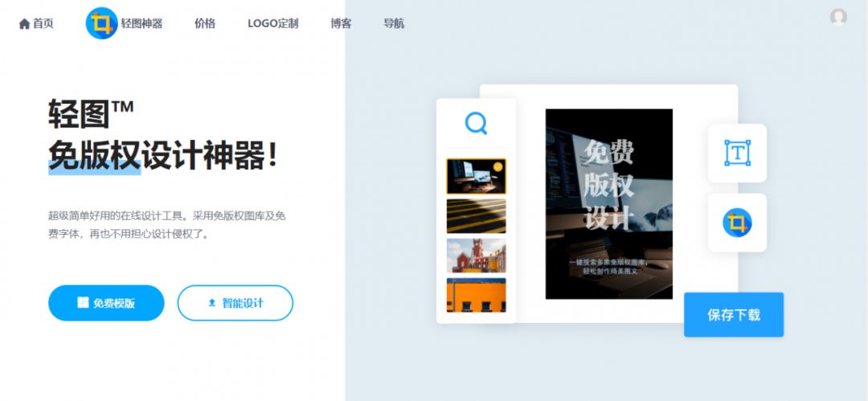Click the 超级简单好用的在线设计工具 description
Screen dimensions: 868x401
[x=166, y=225]
